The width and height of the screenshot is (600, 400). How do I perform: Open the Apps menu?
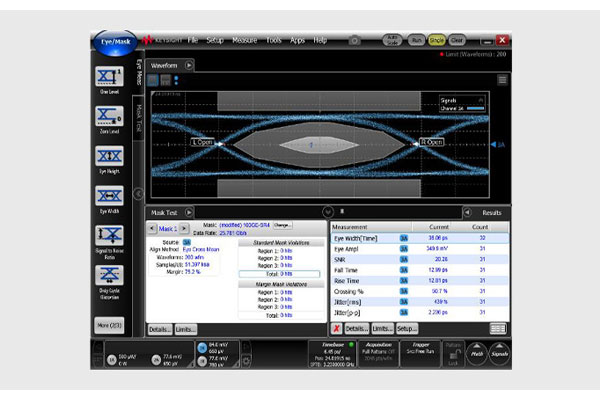297,40
